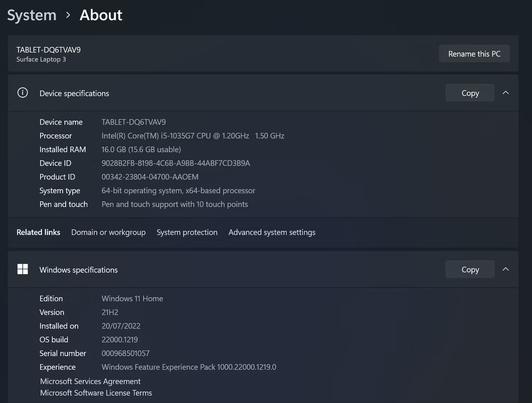Click the Surface Laptop 3 model label
The width and height of the screenshot is (532, 403).
(x=41, y=60)
